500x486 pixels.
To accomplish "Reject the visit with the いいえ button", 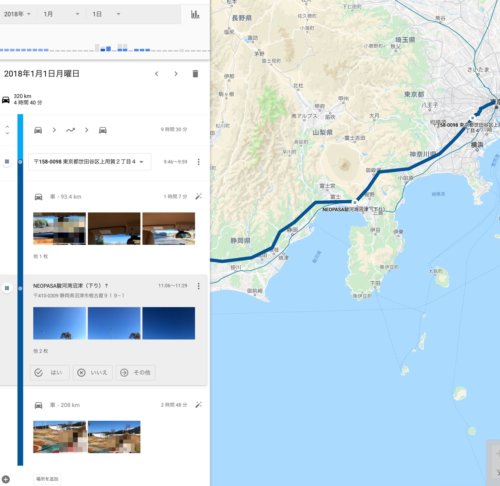I will coord(92,372).
